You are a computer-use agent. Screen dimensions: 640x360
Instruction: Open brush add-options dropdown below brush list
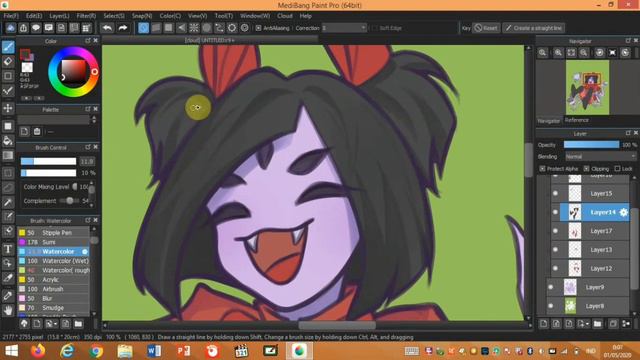(x=56, y=324)
